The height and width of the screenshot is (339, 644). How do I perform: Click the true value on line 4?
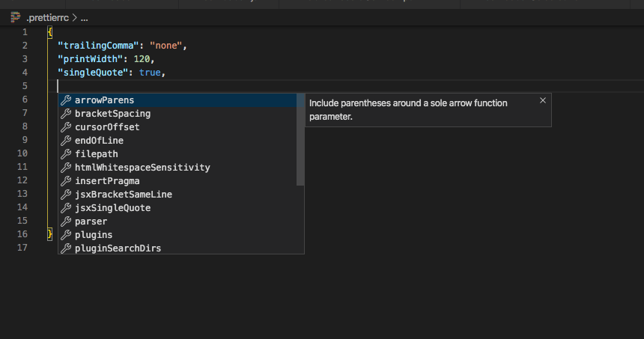coord(150,73)
